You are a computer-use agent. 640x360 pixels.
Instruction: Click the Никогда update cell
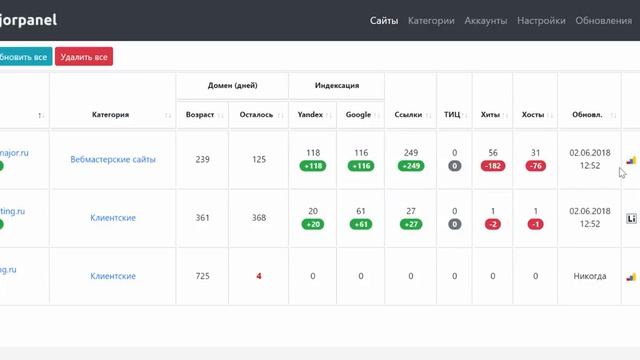tap(590, 276)
